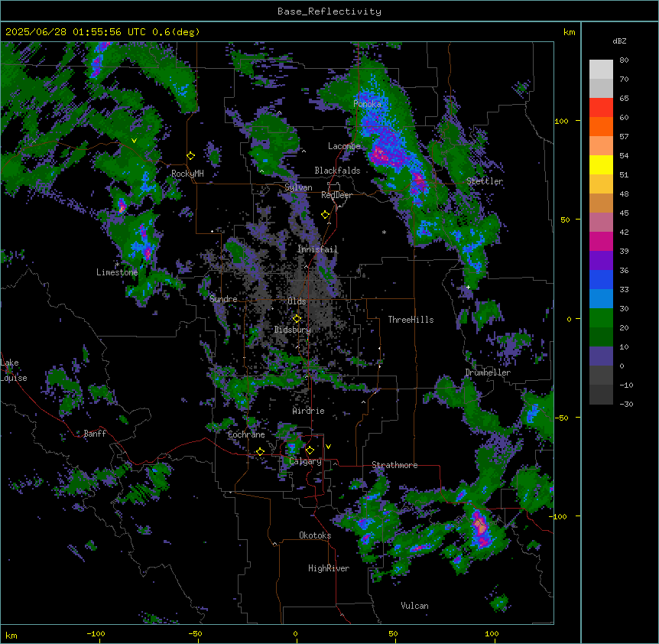Click the Sundre city label
Image resolution: width=659 pixels, height=644 pixels.
(223, 299)
